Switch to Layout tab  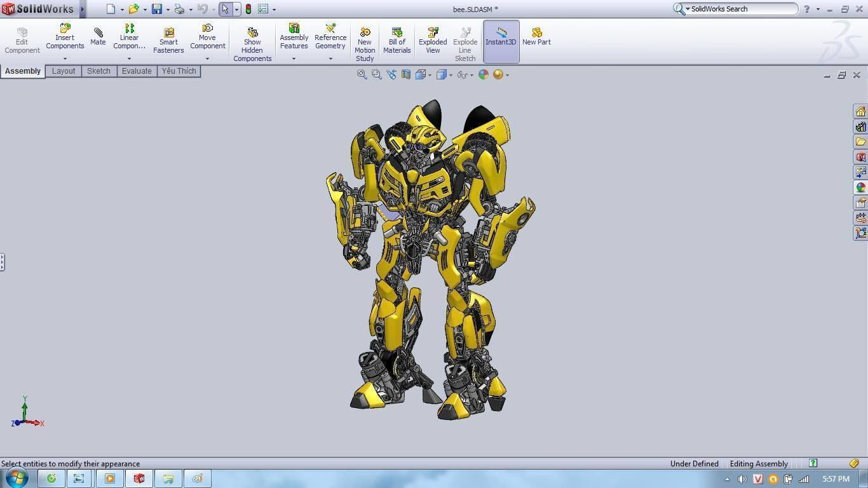(64, 71)
